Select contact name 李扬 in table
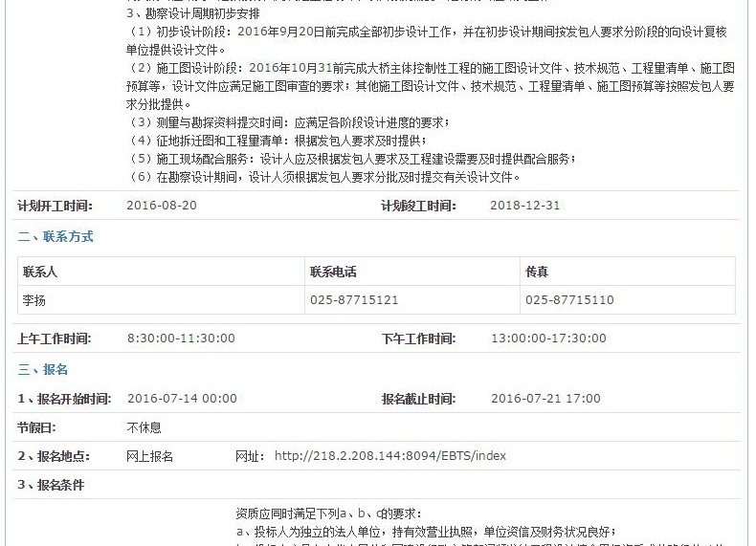Image resolution: width=756 pixels, height=546 pixels. (x=34, y=300)
